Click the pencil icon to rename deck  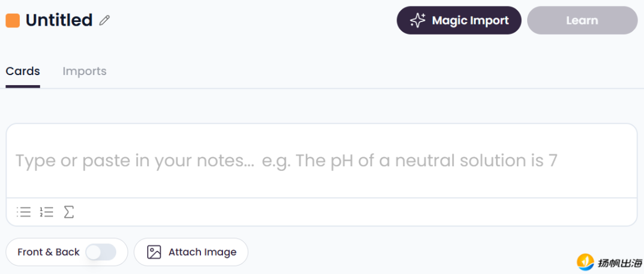105,20
